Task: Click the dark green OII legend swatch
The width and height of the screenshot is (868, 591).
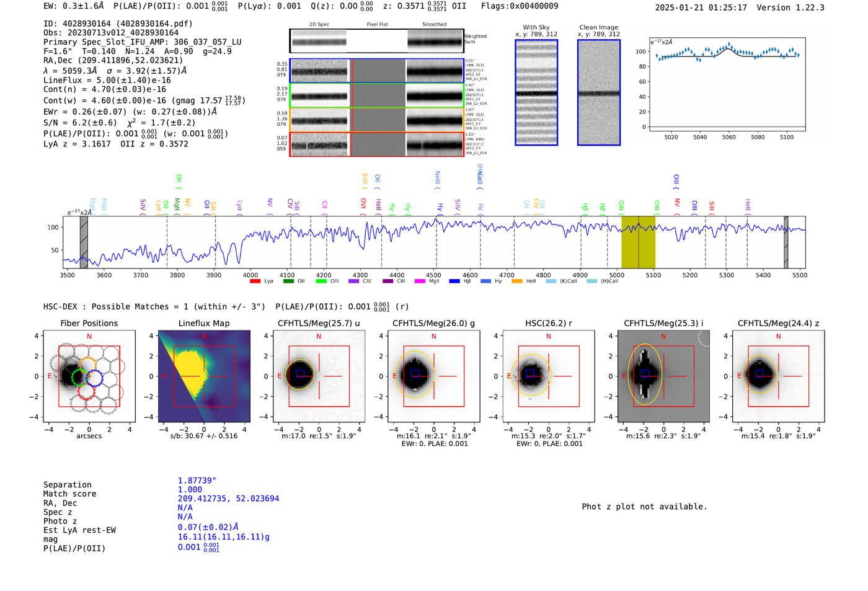Action: (288, 281)
